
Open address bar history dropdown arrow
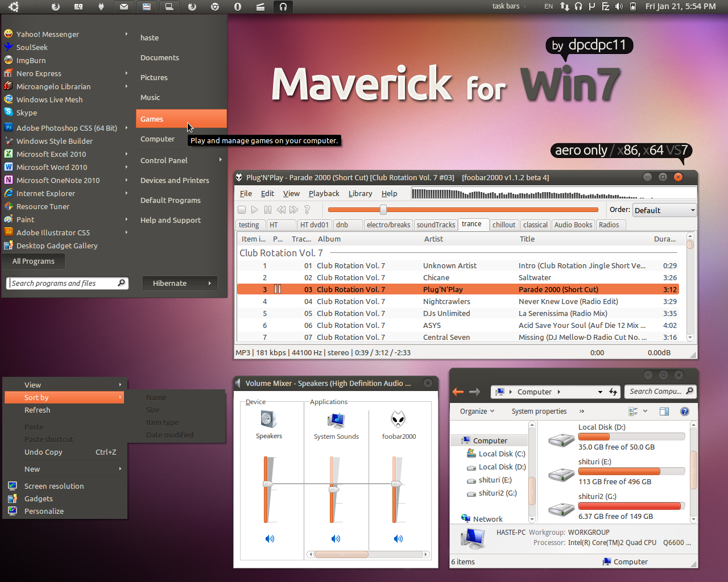(x=600, y=392)
